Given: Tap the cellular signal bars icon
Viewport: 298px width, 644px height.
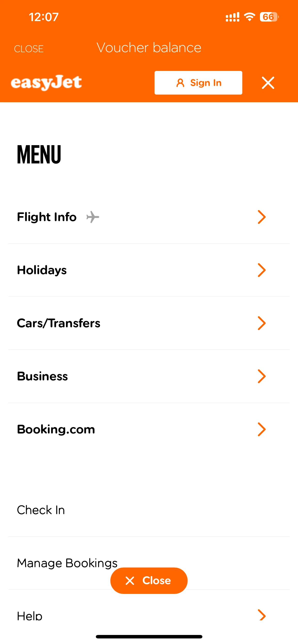Looking at the screenshot, I should (233, 17).
